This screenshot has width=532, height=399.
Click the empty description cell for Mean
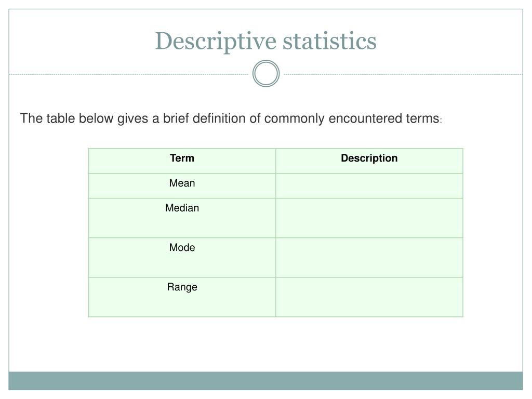369,186
